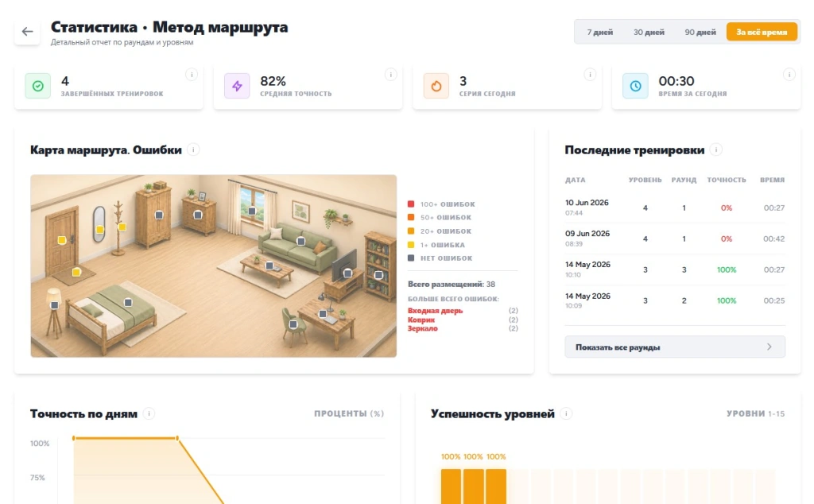Click the blue clock time icon

pyautogui.click(x=635, y=86)
